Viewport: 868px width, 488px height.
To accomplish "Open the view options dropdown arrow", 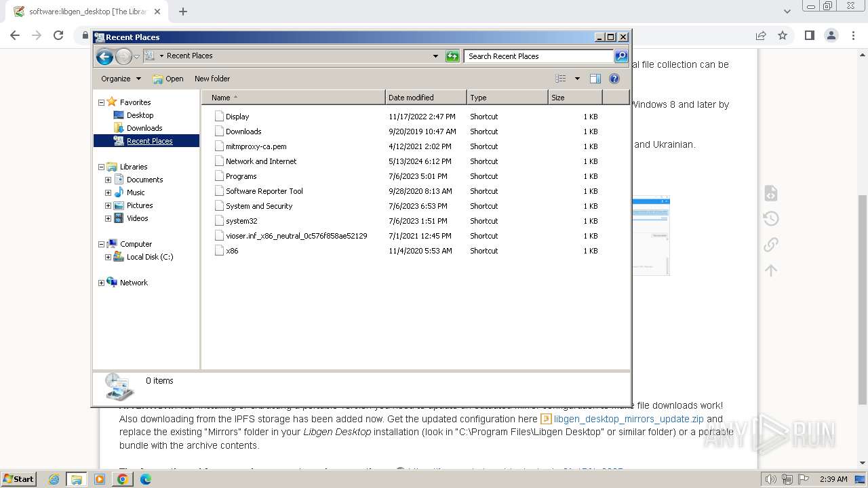I will point(577,79).
